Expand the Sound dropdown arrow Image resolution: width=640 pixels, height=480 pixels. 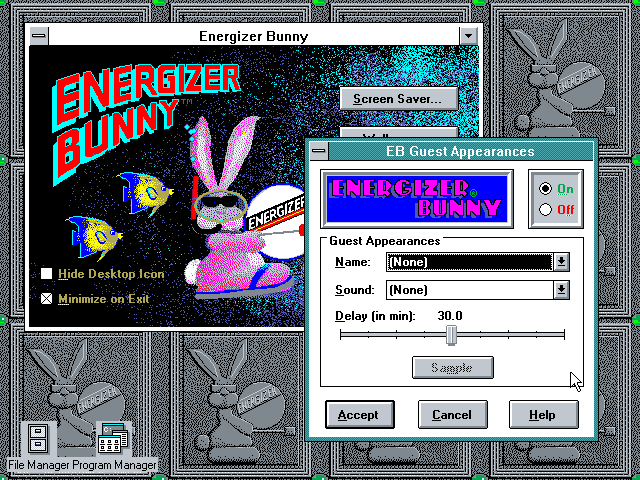point(561,290)
